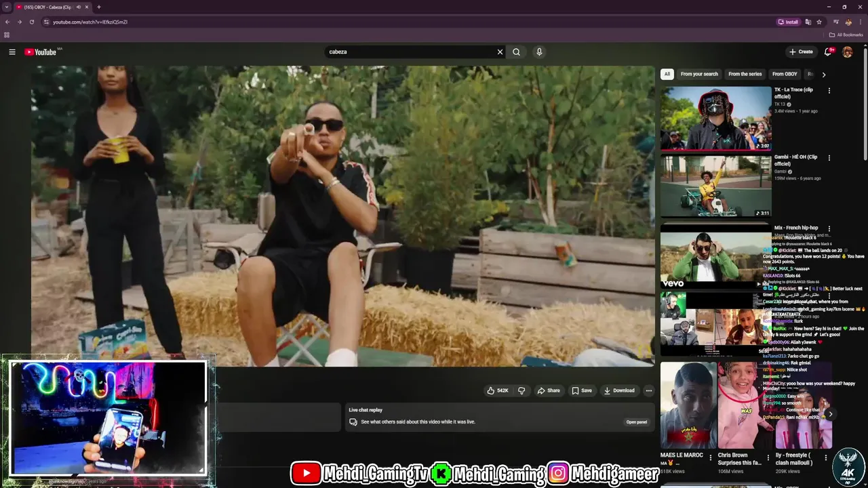Screen dimensions: 868x488
Task: Save the video to a playlist
Action: [x=582, y=390]
